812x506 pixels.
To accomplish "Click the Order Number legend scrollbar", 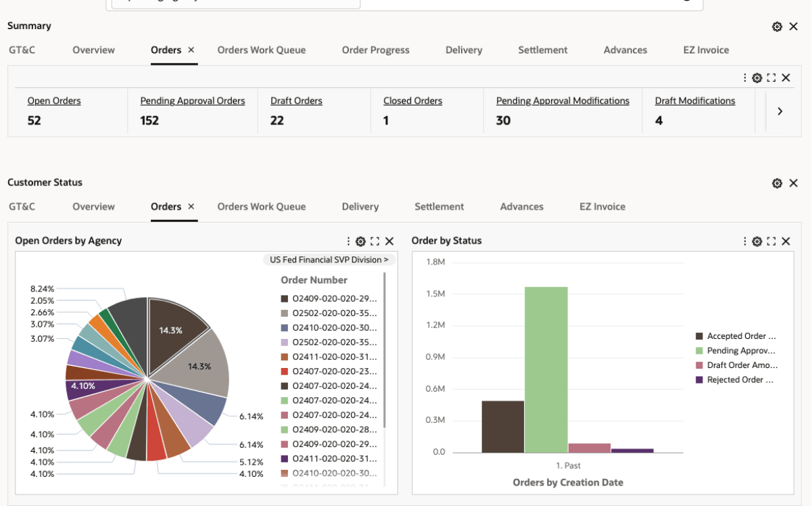I will tap(384, 350).
